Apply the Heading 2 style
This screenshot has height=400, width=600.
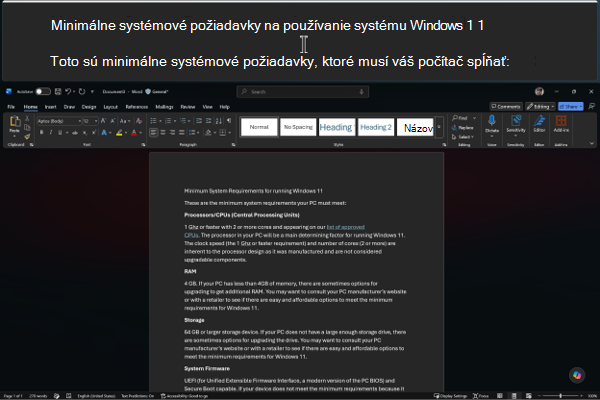tap(376, 127)
